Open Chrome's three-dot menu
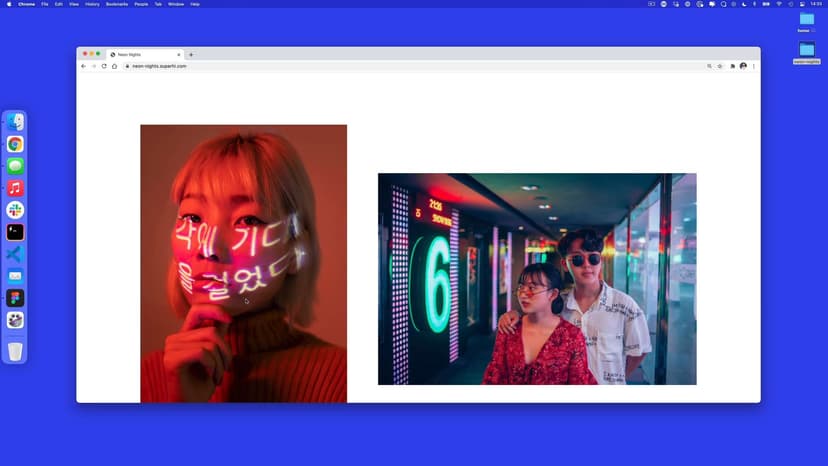The width and height of the screenshot is (828, 466). pyautogui.click(x=754, y=66)
